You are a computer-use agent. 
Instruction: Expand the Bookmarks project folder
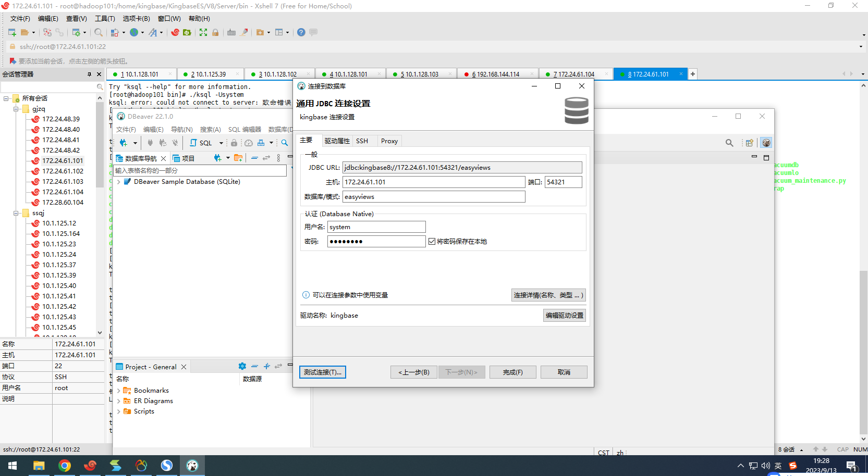(119, 391)
